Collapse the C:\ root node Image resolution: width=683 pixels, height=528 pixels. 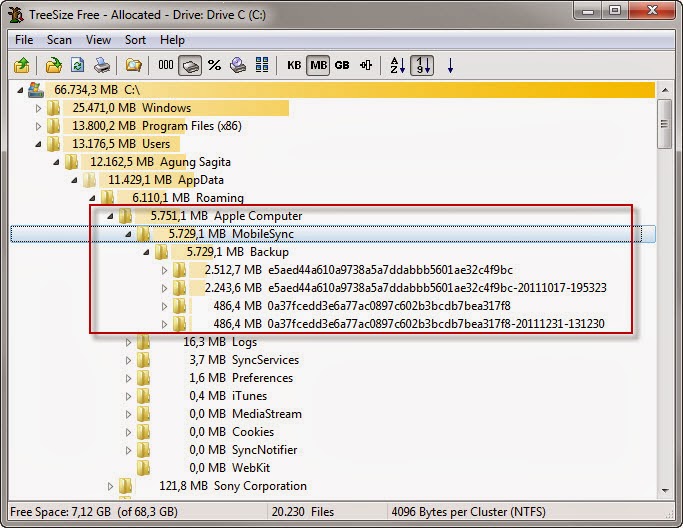(20, 90)
